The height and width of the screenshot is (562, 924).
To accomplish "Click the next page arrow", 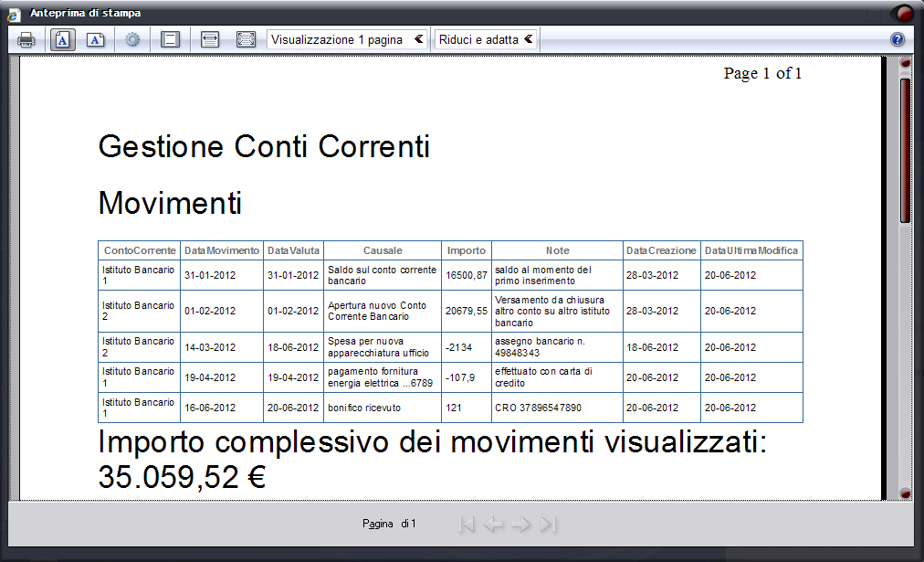I will [521, 524].
